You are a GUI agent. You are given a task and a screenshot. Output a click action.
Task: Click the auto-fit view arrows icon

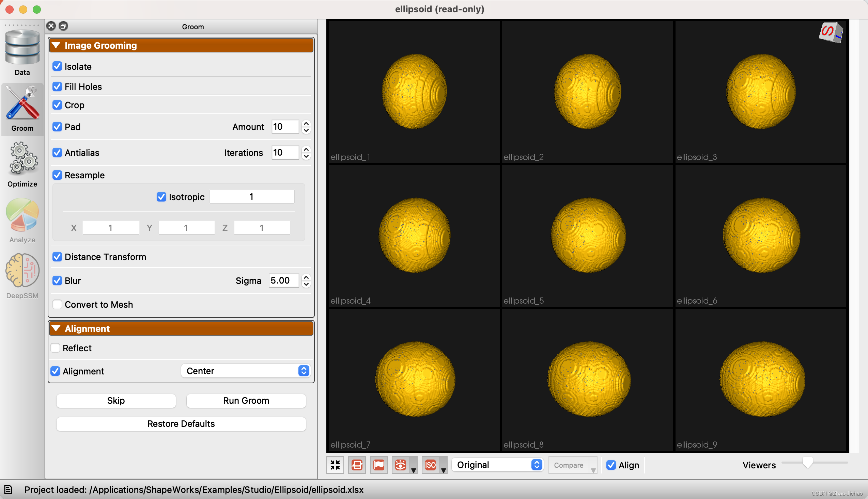click(x=335, y=465)
